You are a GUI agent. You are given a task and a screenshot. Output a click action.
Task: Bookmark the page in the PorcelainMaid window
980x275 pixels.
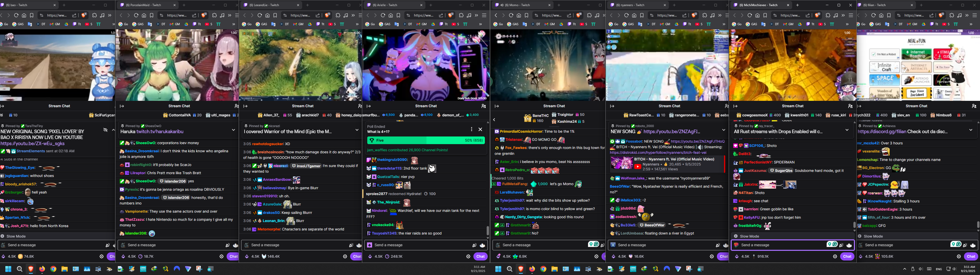click(x=151, y=16)
